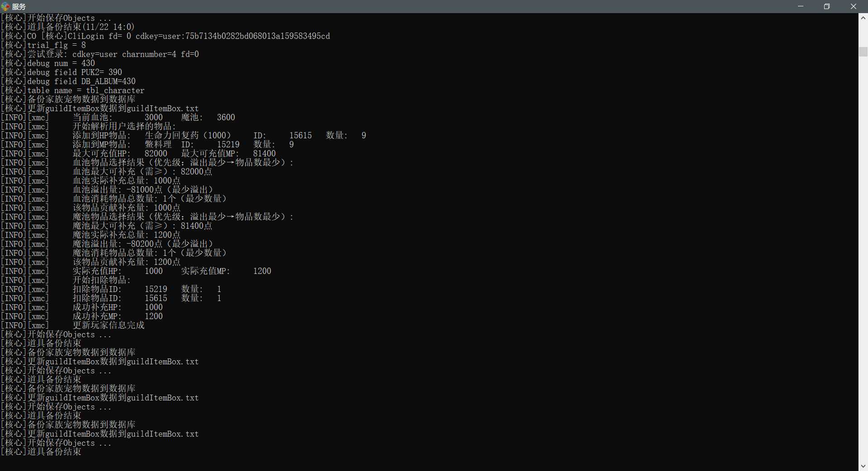
Task: Click the 服务 title text
Action: [x=19, y=7]
